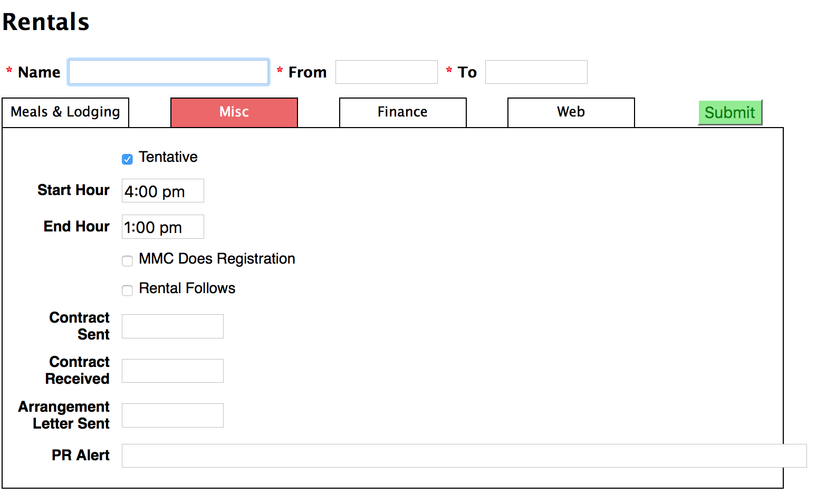
Task: Click the MMC Does Registration label text
Action: [217, 259]
